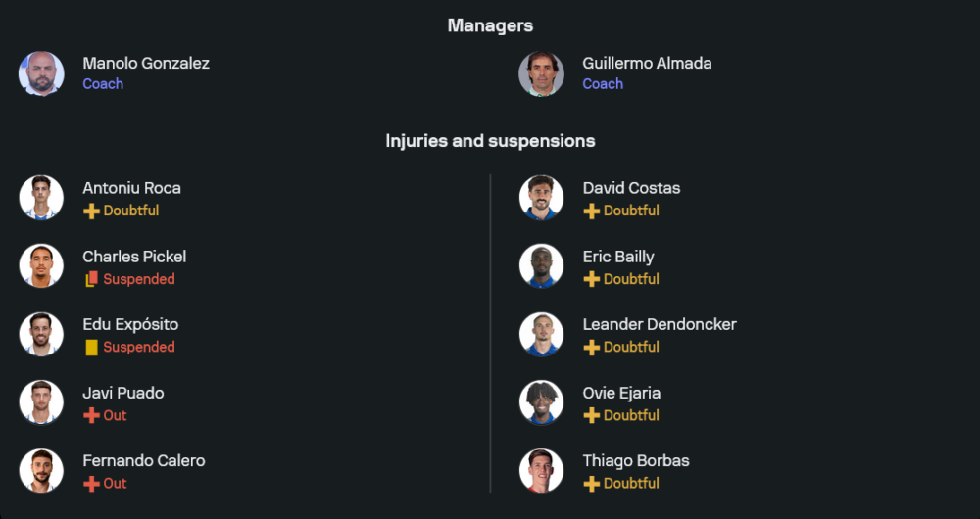Click Manolo Gonzalez's manager photo
The height and width of the screenshot is (519, 980).
coord(41,73)
